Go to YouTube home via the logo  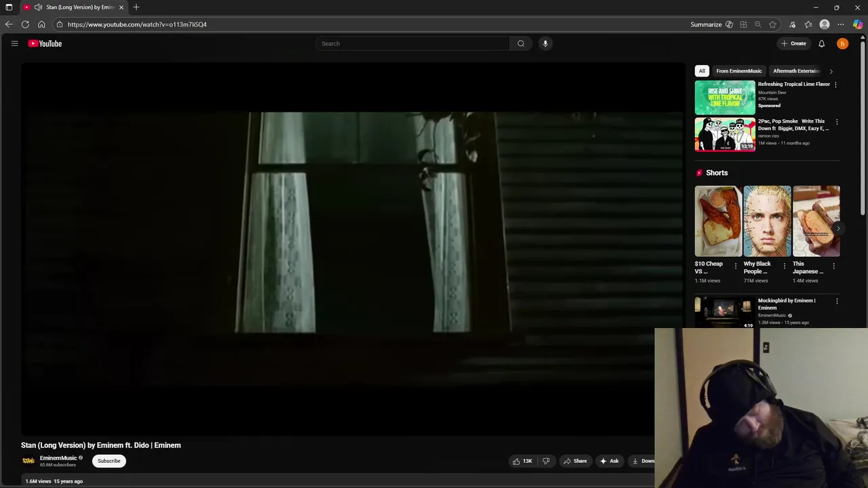[x=45, y=43]
